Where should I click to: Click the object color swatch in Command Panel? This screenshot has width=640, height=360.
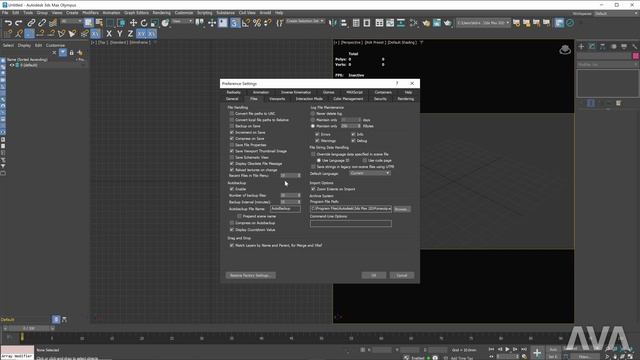point(636,56)
